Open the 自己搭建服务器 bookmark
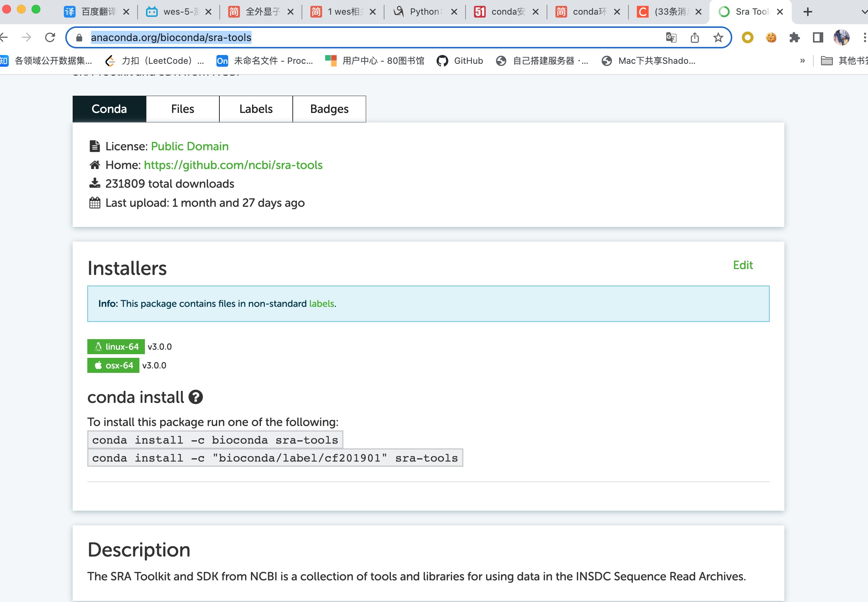Screen dimensions: 868x602 [x=542, y=61]
